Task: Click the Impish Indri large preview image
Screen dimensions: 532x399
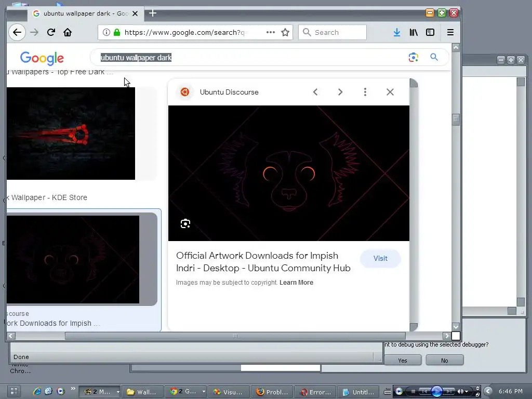Action: 289,173
